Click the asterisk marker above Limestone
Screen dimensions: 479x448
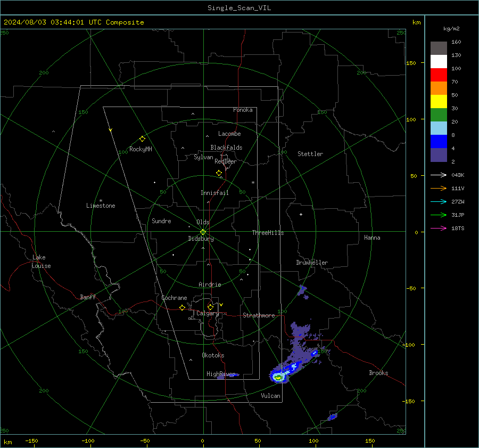[101, 201]
